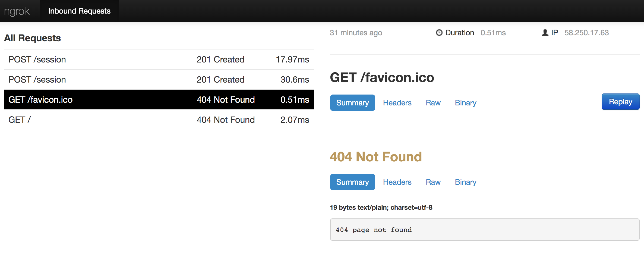Open request Binary tab
The image size is (644, 257).
tap(465, 103)
